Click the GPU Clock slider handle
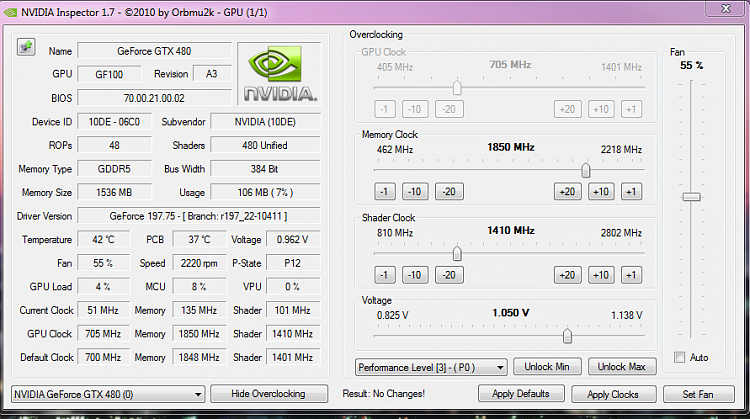Screen dimensions: 750x419 pos(457,88)
